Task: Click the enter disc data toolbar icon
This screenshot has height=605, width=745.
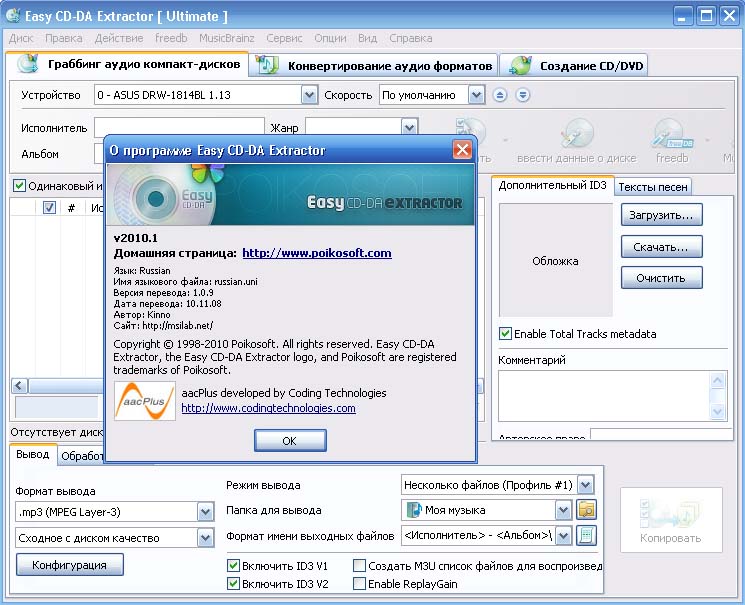Action: point(577,135)
